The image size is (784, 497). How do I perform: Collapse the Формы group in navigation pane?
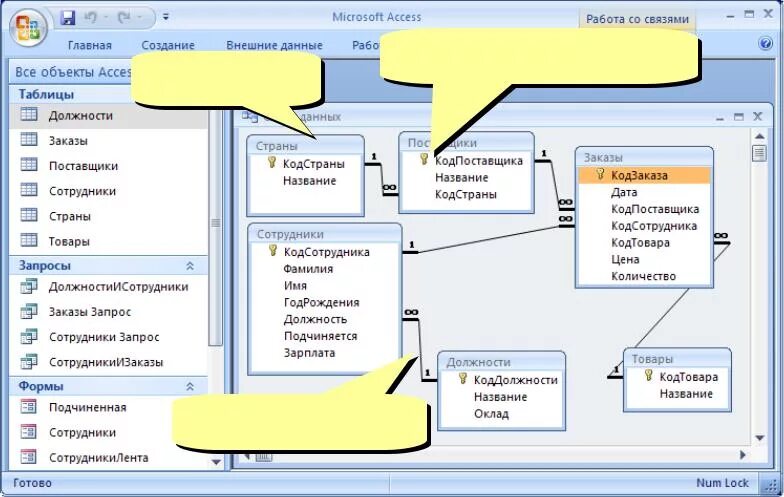[x=190, y=386]
